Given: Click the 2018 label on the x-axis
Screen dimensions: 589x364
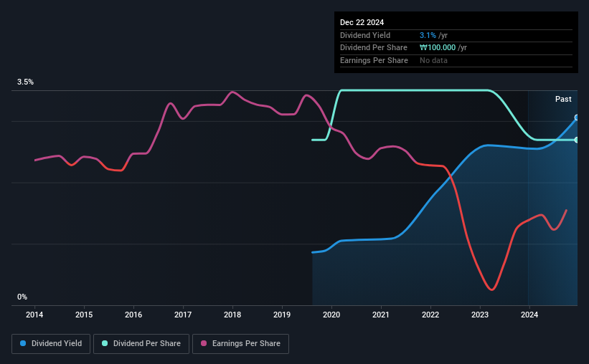Looking at the screenshot, I should click(232, 315).
